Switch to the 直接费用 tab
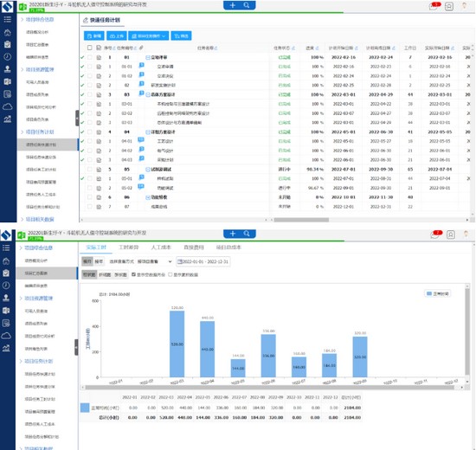 click(x=194, y=247)
